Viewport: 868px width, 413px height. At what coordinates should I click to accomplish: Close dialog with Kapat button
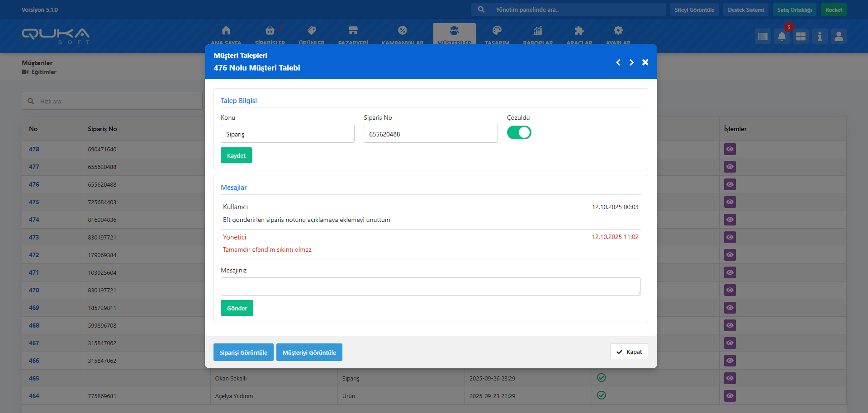[629, 352]
